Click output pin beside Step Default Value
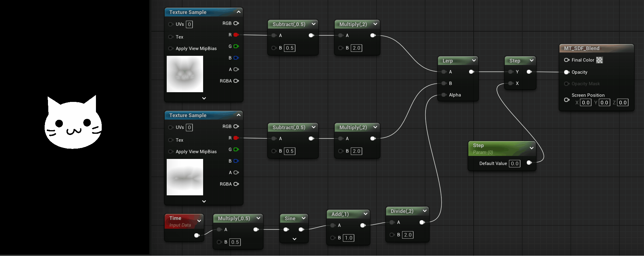Viewport: 644px width, 256px height. coord(529,163)
